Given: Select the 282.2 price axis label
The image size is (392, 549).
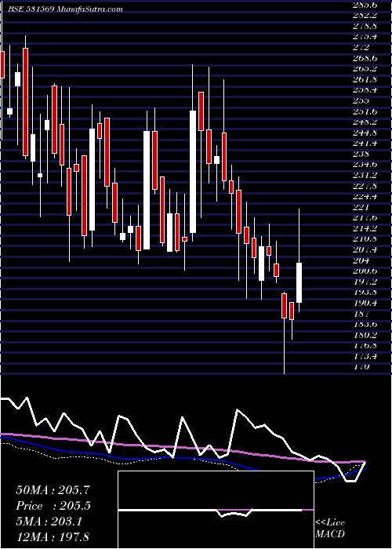Looking at the screenshot, I should (x=365, y=16).
